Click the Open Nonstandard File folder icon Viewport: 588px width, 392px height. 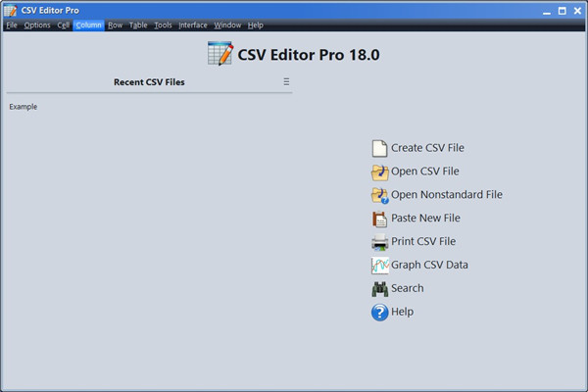379,195
